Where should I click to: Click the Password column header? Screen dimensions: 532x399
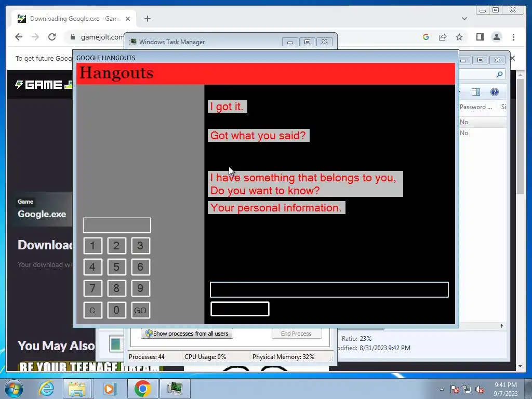click(x=476, y=107)
